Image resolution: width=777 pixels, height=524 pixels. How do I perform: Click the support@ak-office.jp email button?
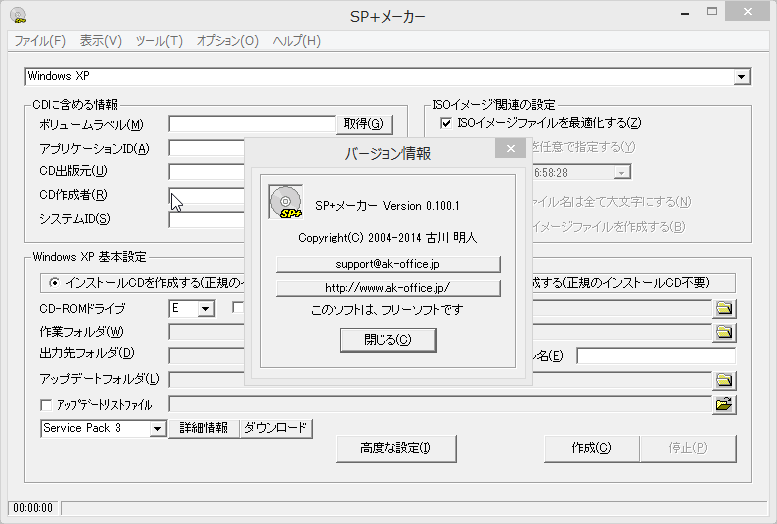(x=388, y=264)
